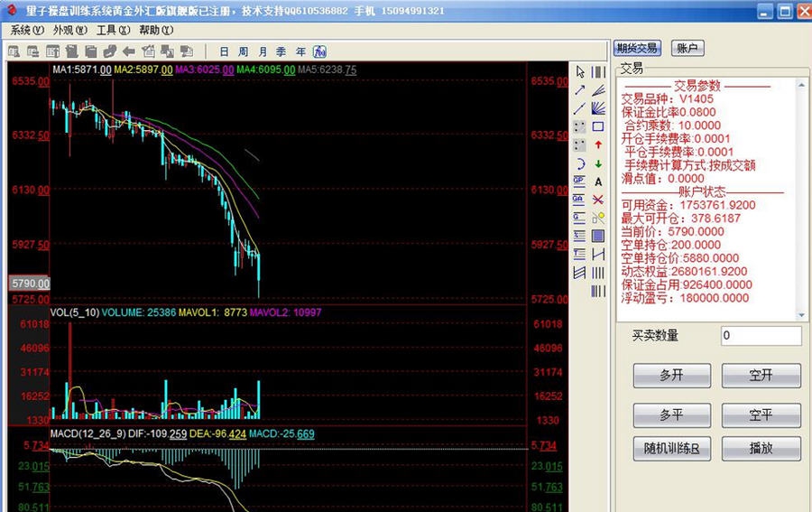The image size is (812, 512).
Task: Switch chart to yearly 年 period
Action: click(x=300, y=51)
